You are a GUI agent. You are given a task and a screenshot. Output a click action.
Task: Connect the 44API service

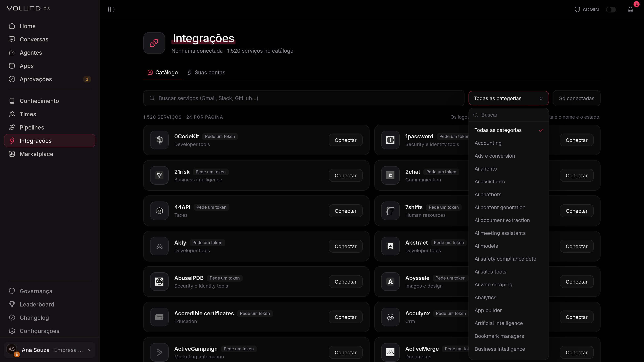[x=346, y=211]
